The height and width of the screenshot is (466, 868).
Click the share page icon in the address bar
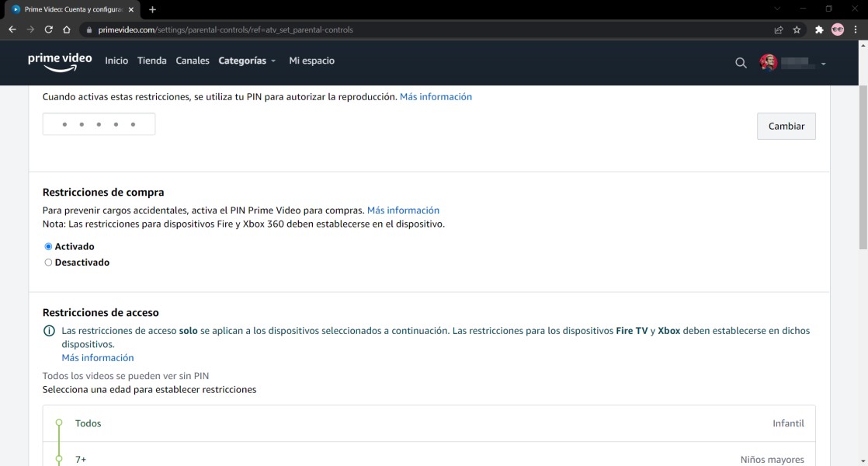point(778,30)
